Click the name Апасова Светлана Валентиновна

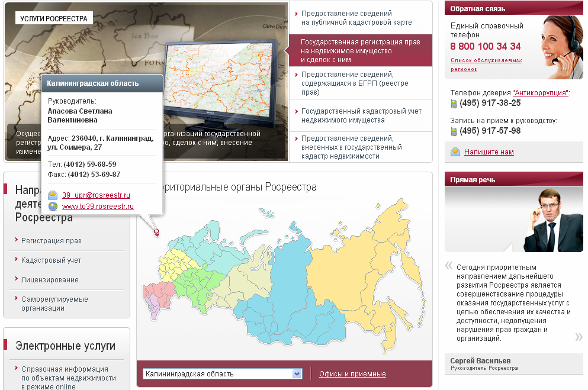(x=80, y=115)
